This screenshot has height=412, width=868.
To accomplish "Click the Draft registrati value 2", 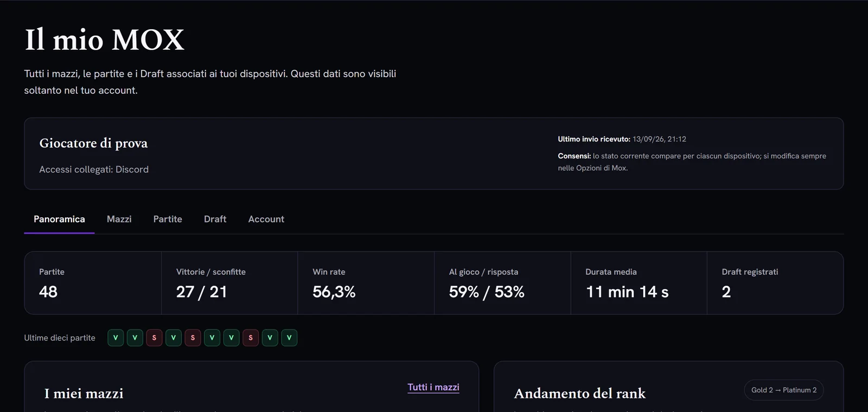I will point(726,292).
